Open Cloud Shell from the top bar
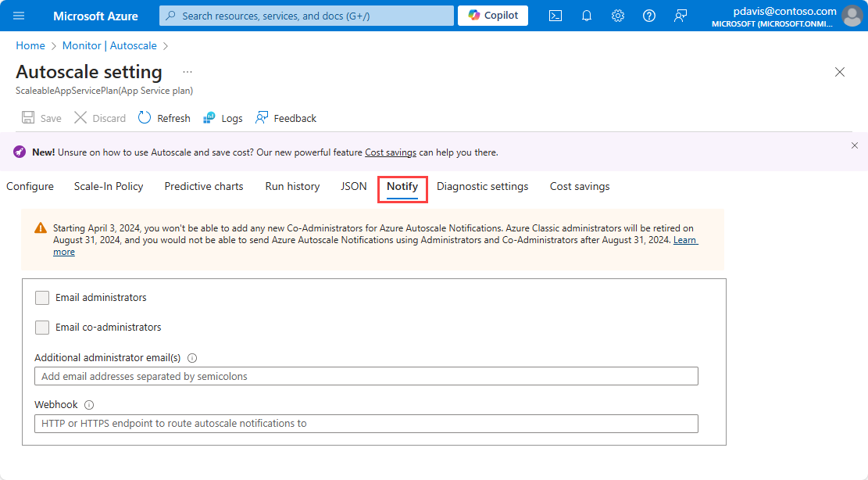Screen dimensions: 868x480 point(555,16)
